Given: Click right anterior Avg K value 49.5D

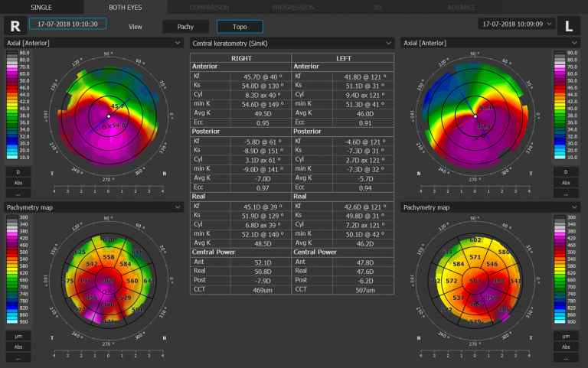Looking at the screenshot, I should 262,113.
